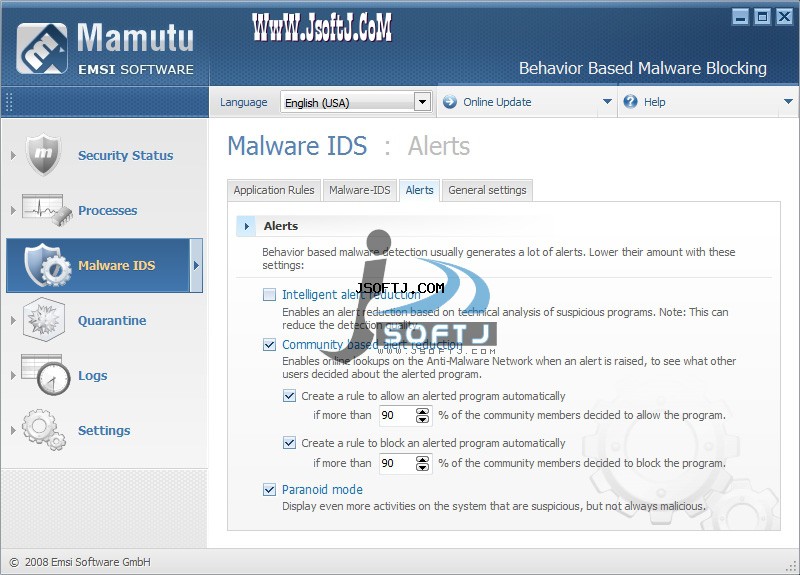Expand Logs arrow in sidebar

(13, 376)
